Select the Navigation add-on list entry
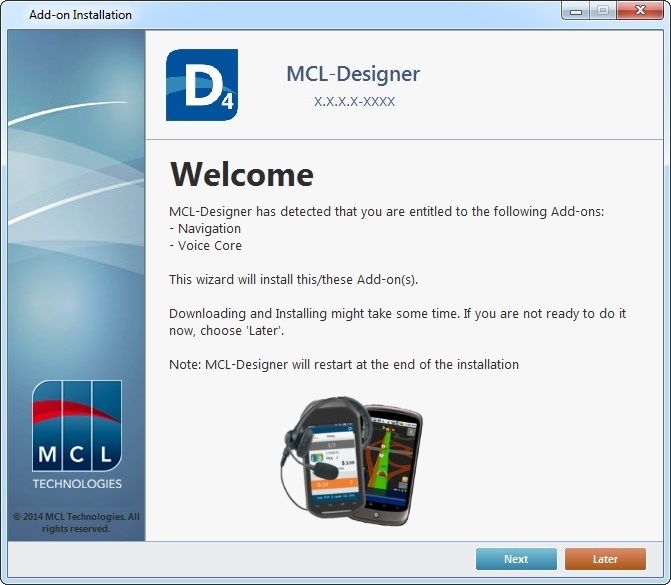The height and width of the screenshot is (585, 671). (208, 229)
